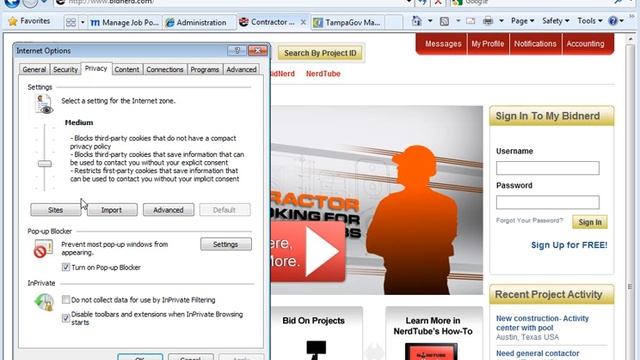
Task: Switch to the Programs tab
Action: click(204, 69)
